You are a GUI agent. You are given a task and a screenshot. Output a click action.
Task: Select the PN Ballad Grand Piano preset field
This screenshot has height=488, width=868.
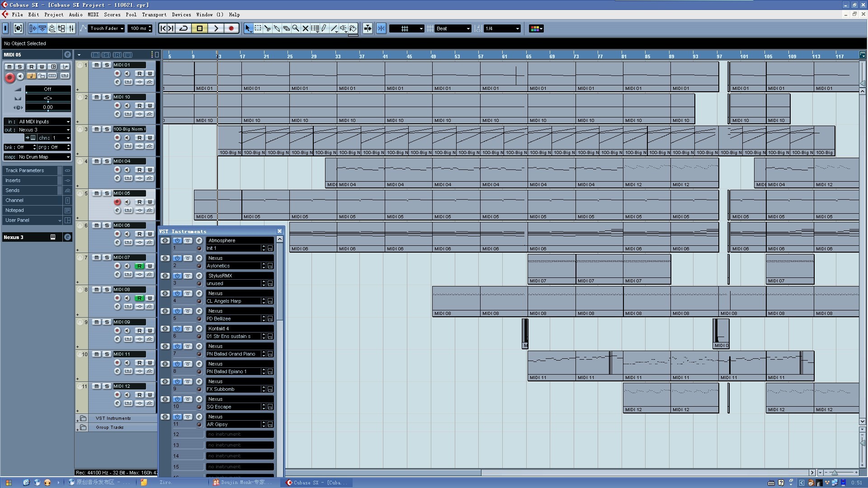pos(232,354)
